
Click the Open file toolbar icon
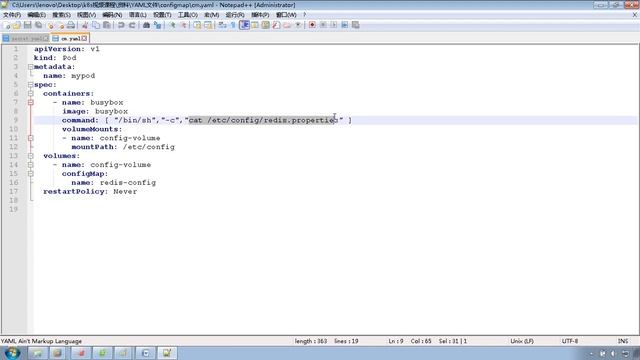[17, 25]
